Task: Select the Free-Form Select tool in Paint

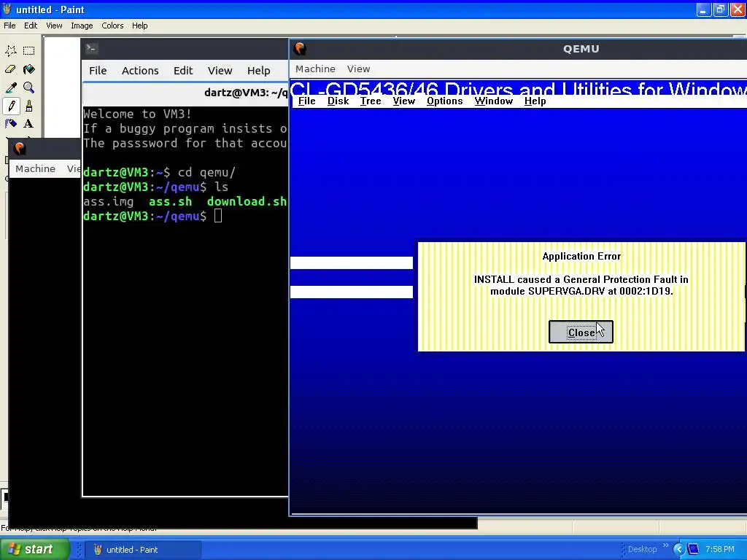Action: click(11, 50)
